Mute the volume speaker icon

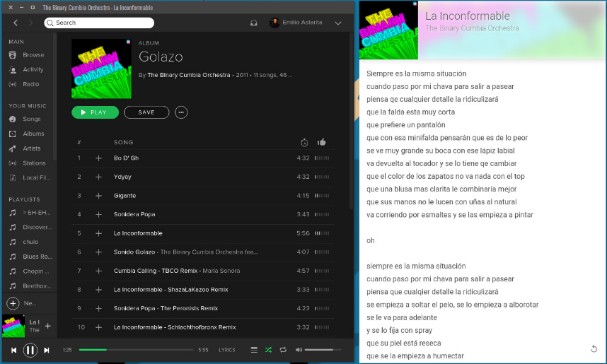299,350
